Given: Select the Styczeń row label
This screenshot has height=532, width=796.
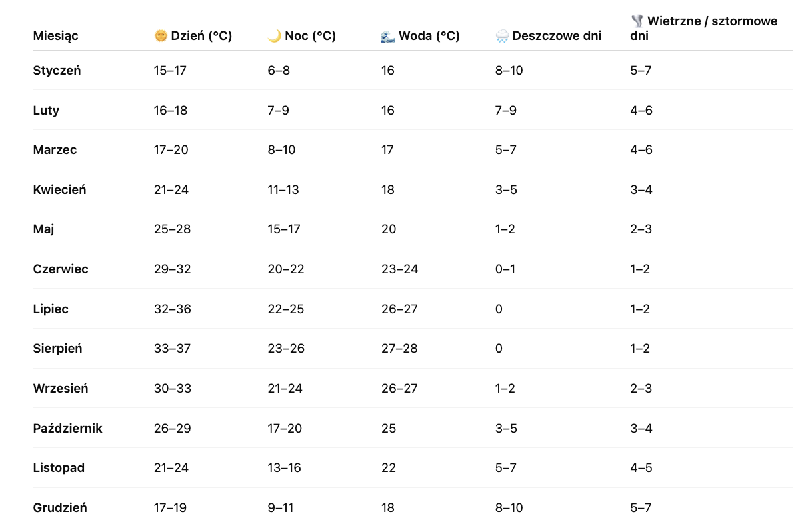Looking at the screenshot, I should coord(57,70).
